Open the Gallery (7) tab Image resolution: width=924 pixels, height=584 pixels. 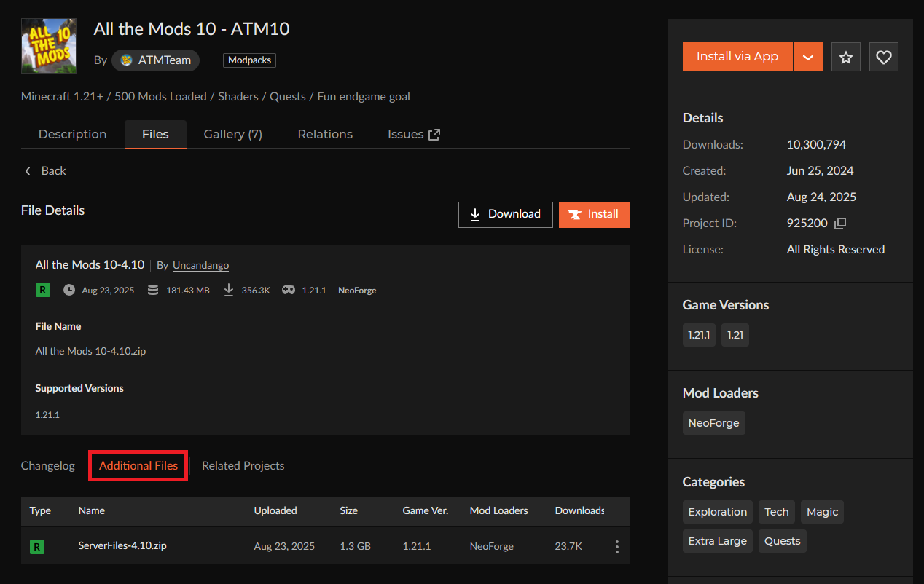[232, 134]
